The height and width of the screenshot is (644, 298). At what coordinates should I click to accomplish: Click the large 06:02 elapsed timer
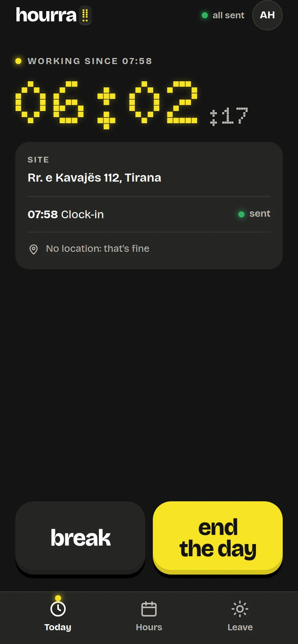[x=107, y=103]
